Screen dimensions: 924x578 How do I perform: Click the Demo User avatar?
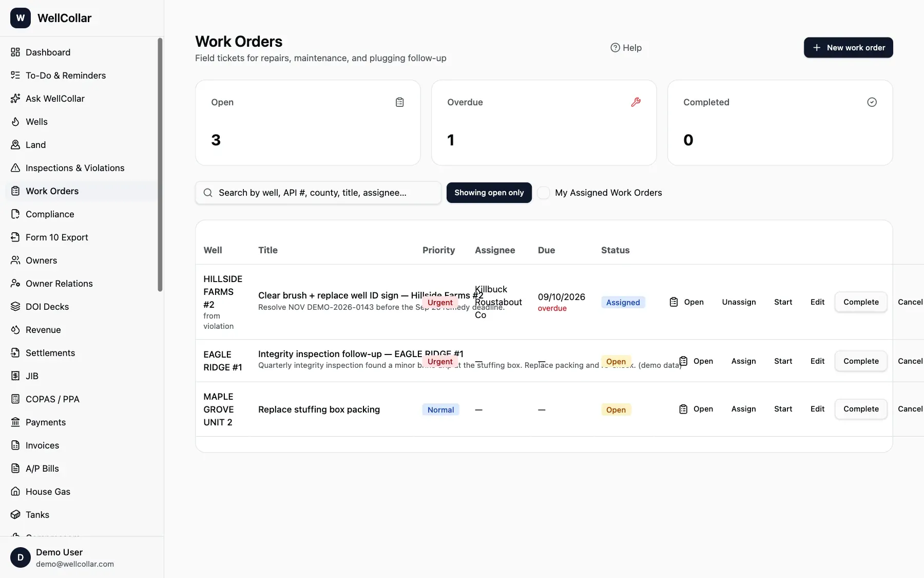(21, 557)
